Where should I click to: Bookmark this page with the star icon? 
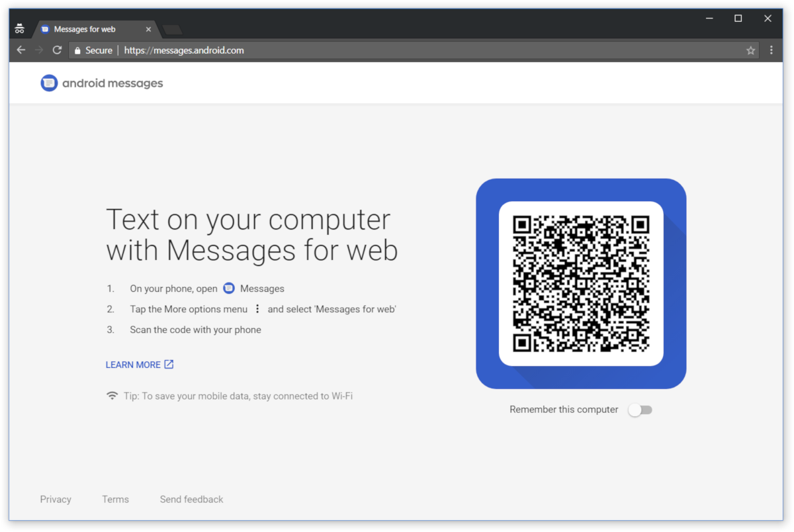click(x=750, y=50)
